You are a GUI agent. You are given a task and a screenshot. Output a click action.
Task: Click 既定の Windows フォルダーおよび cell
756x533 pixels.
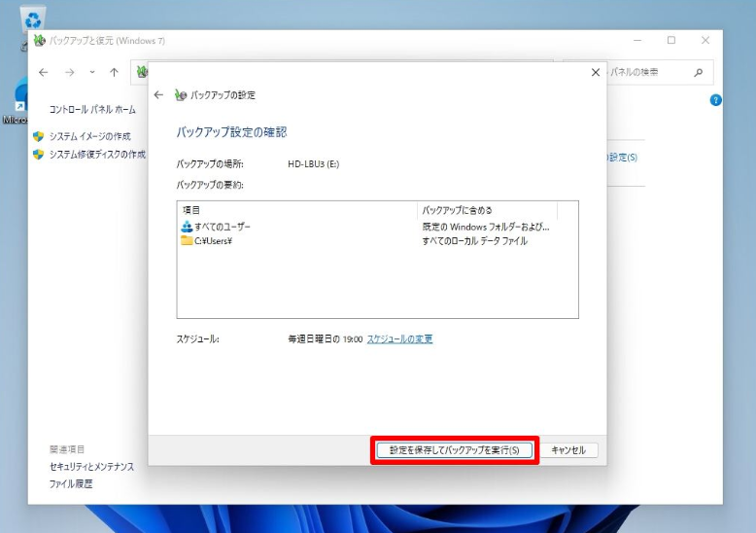coord(486,227)
